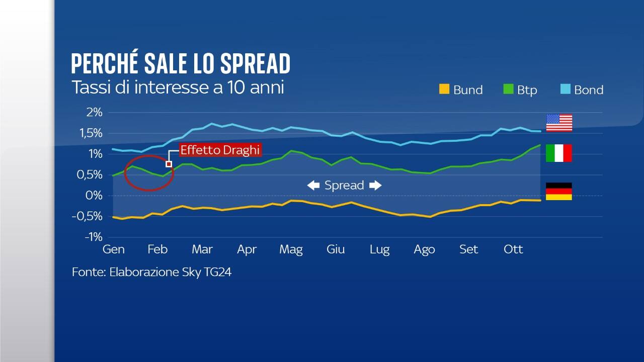This screenshot has width=644, height=362.
Task: Click the German flag icon
Action: (559, 191)
